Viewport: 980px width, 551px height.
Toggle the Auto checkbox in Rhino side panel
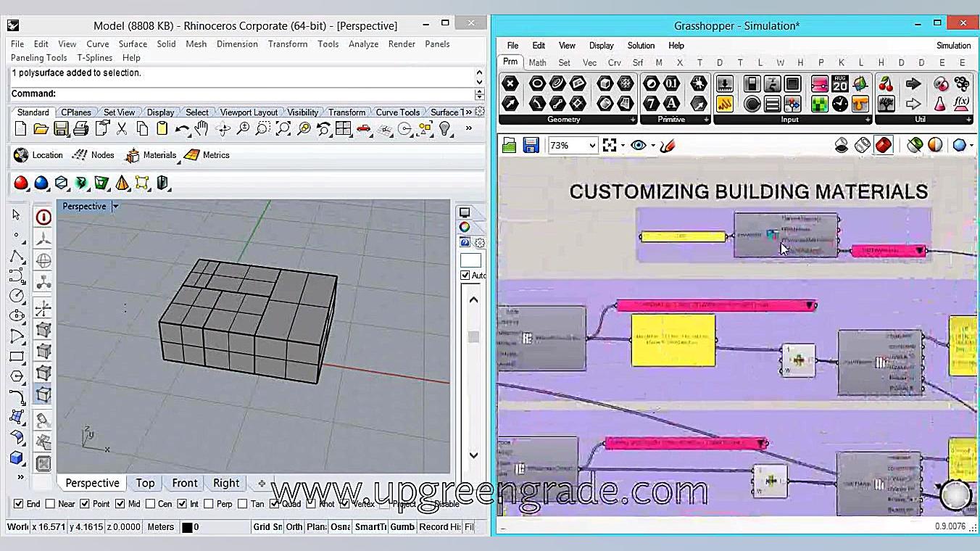[x=465, y=275]
